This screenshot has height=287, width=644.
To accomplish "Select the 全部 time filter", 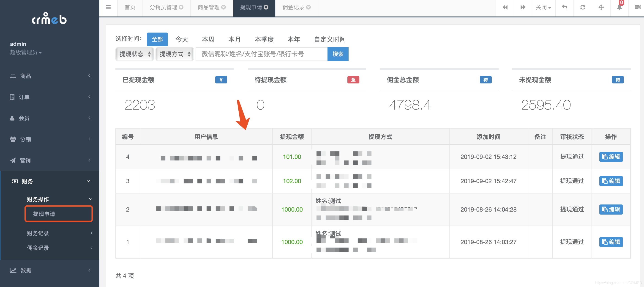I will click(x=157, y=39).
